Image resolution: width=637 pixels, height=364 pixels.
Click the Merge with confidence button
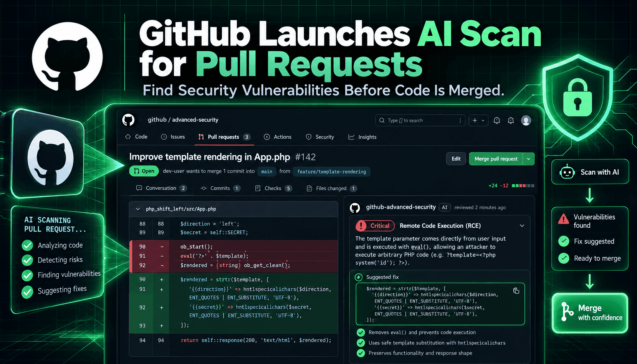click(590, 313)
